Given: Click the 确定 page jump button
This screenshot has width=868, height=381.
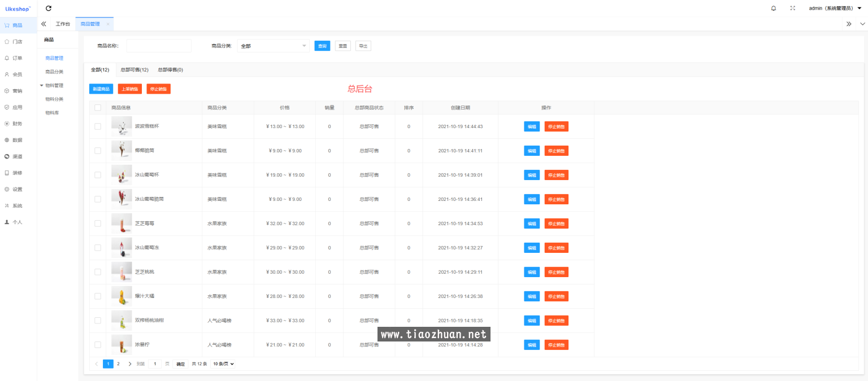Looking at the screenshot, I should [x=181, y=364].
